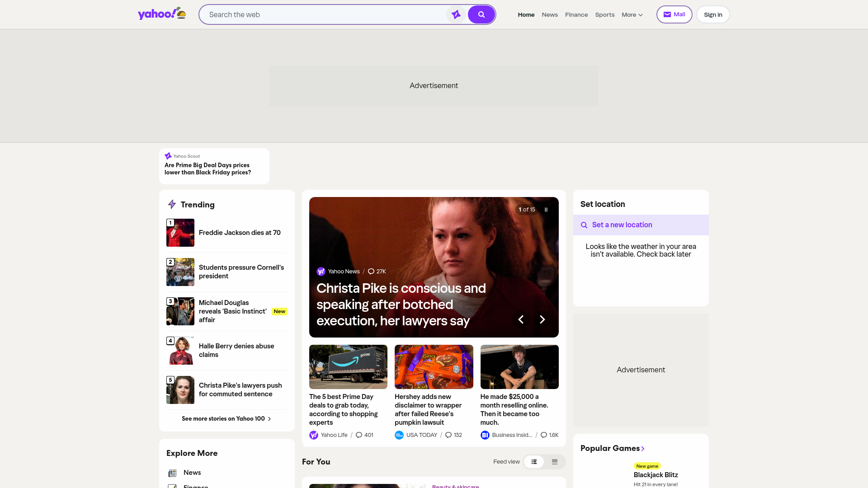Screen dimensions: 868x488
Task: Open News link under Explore More
Action: point(192,473)
